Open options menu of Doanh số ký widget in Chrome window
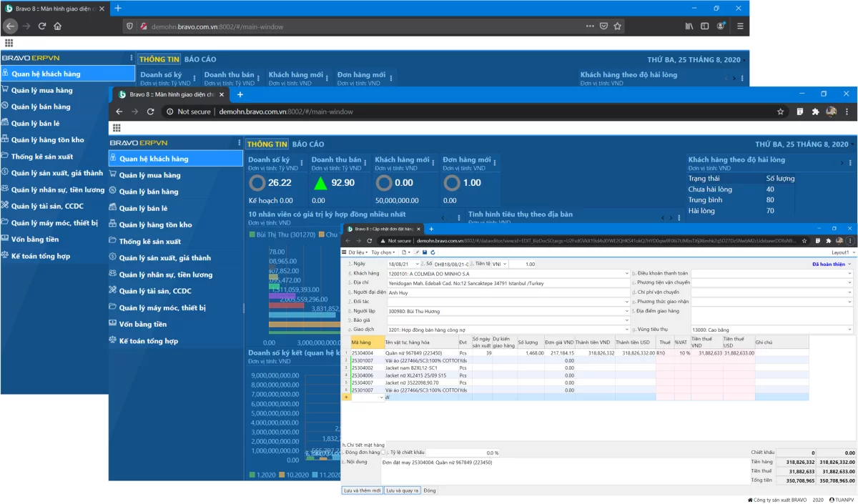858x504 pixels. [x=302, y=162]
